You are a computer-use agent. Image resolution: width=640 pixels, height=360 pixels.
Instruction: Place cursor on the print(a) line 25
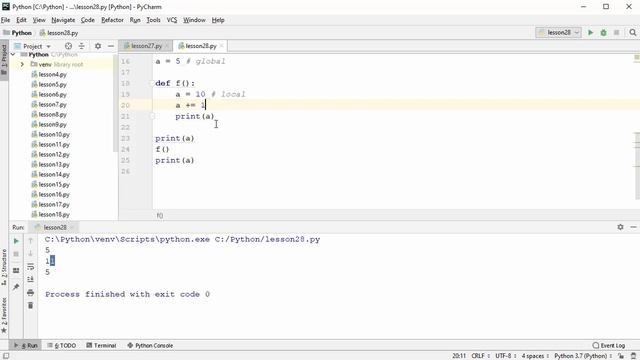(175, 160)
